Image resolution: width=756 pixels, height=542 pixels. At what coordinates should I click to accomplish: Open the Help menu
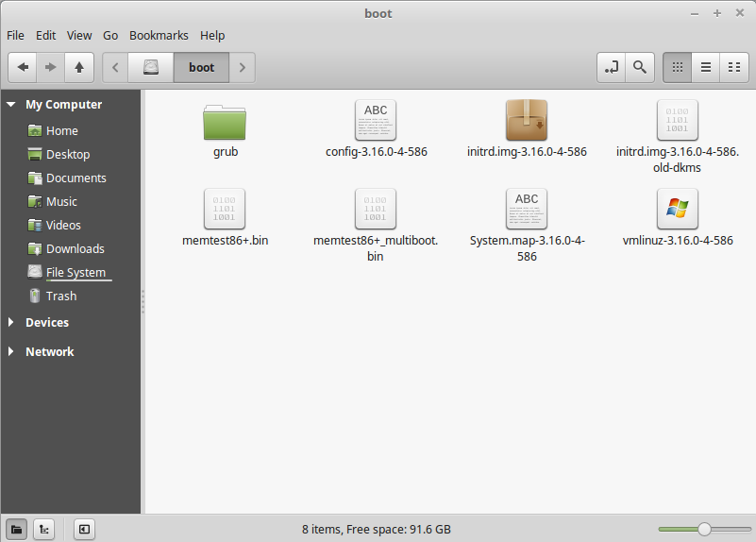point(212,36)
